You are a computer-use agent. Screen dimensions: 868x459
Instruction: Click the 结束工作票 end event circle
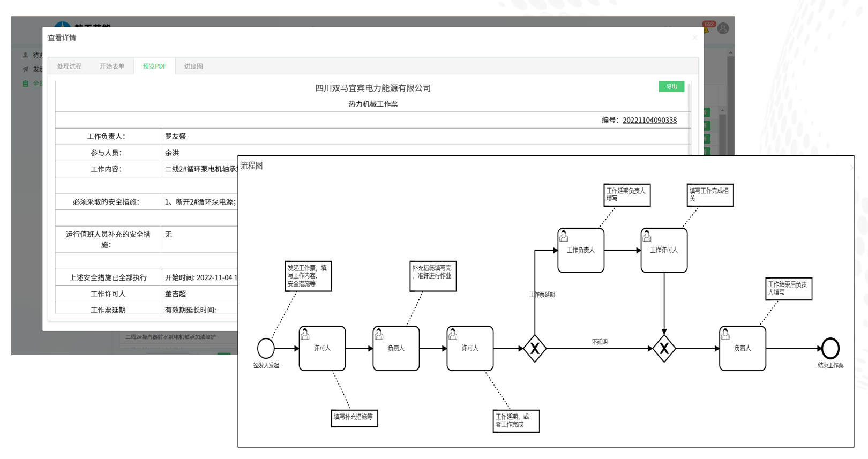point(830,348)
